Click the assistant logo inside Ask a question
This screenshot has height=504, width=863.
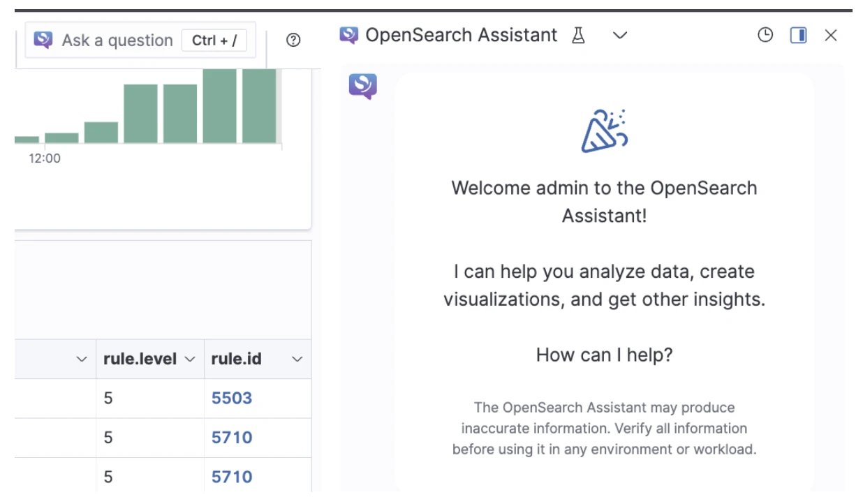point(43,40)
